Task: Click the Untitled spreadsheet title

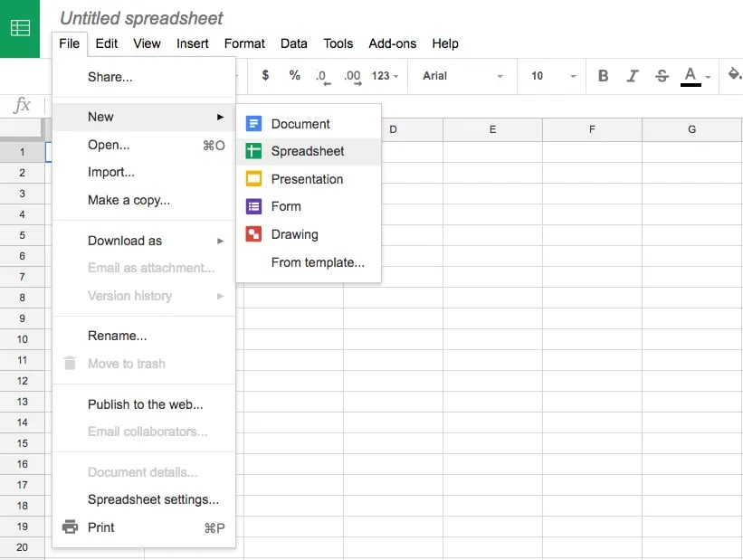Action: (x=141, y=18)
